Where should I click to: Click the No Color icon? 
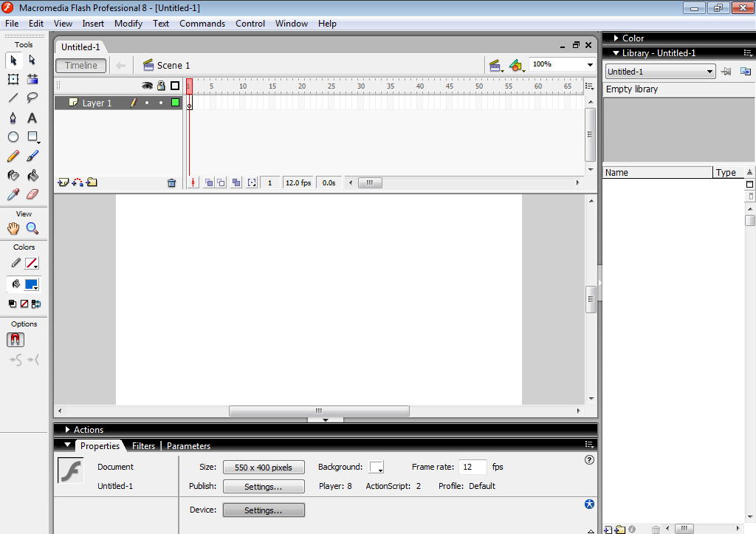pyautogui.click(x=24, y=304)
